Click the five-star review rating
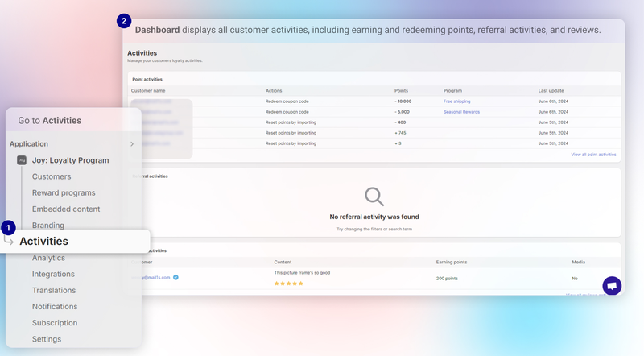 pos(290,284)
